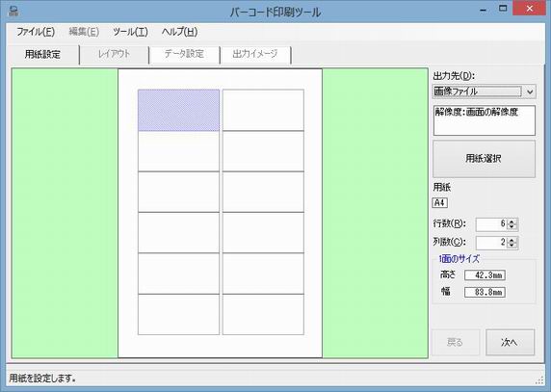
Task: Increase 行数 with the up arrow
Action: click(x=512, y=222)
